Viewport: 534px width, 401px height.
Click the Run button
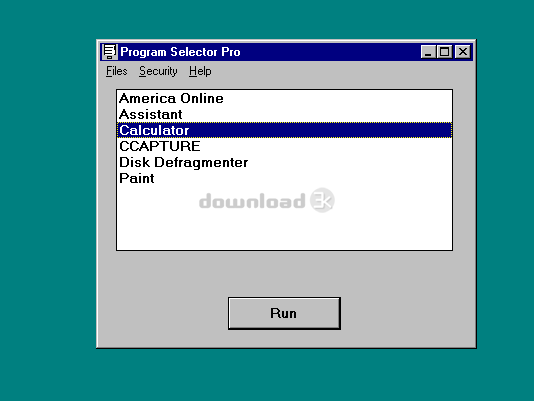pyautogui.click(x=284, y=313)
